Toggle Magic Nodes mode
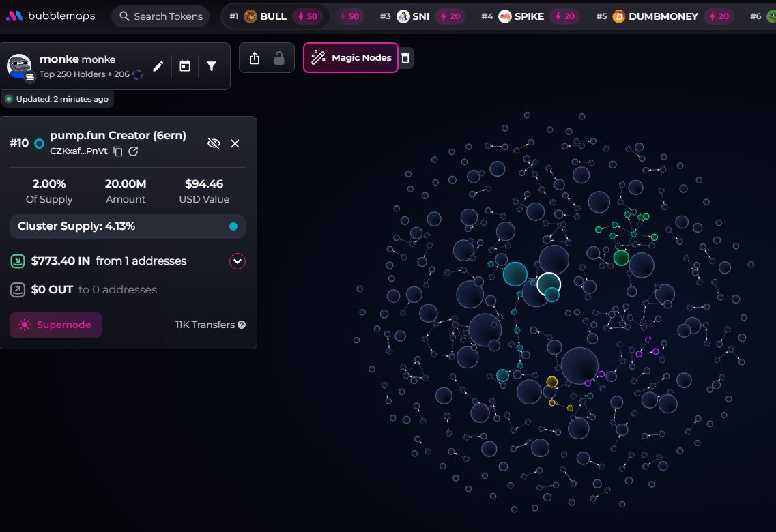 pos(351,58)
